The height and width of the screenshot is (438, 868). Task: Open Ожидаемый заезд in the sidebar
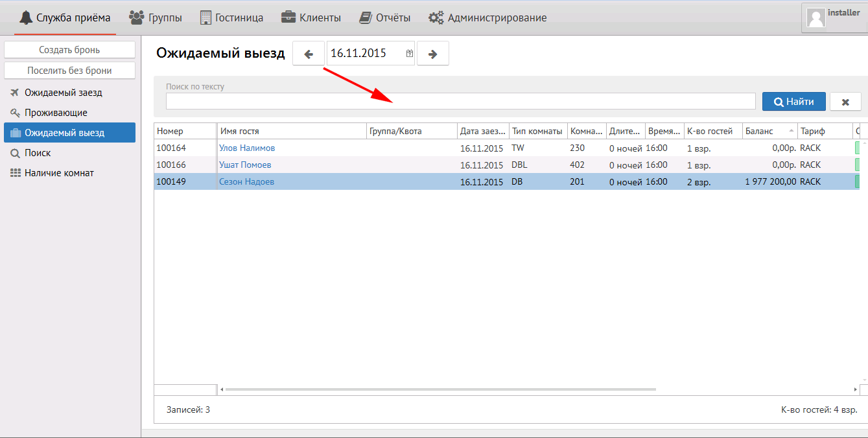tap(63, 93)
